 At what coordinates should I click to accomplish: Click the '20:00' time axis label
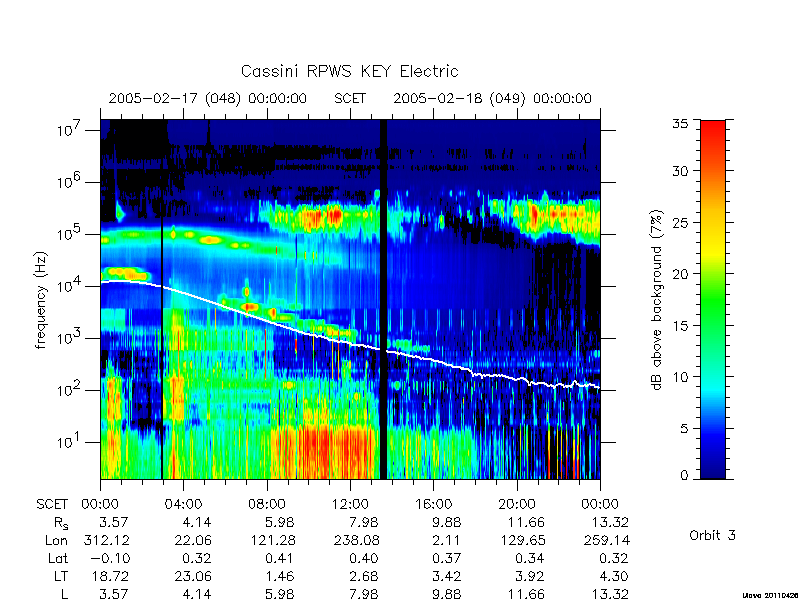pyautogui.click(x=516, y=504)
